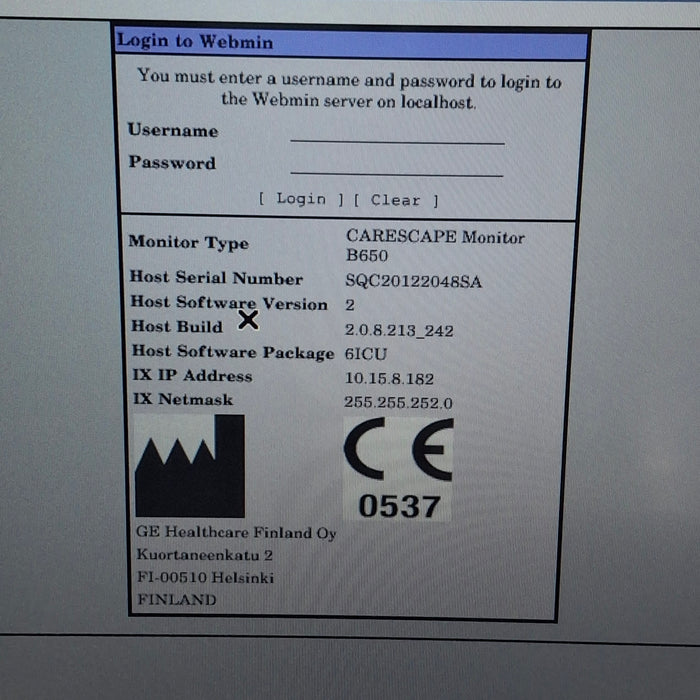Select software package value '6ICU'

coord(366,354)
